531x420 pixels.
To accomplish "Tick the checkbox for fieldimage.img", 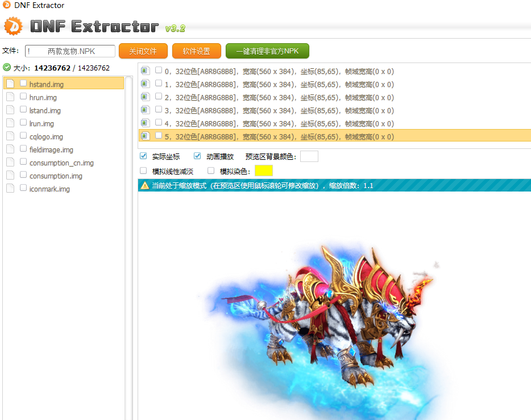I will (23, 148).
